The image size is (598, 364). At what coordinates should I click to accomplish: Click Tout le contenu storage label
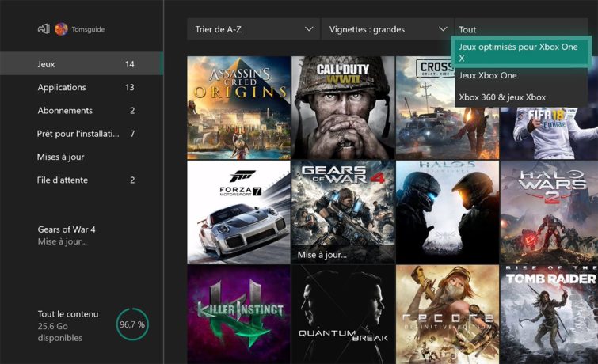coord(68,314)
